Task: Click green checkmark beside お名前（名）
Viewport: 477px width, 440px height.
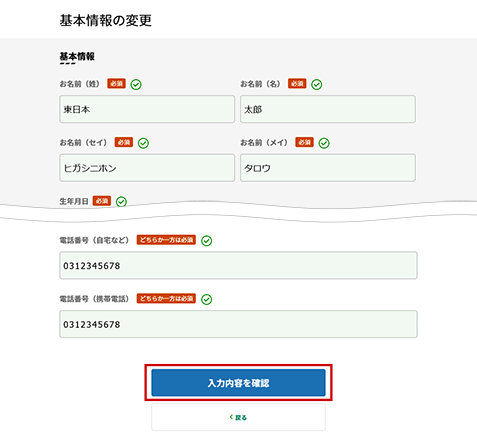Action: tap(316, 85)
